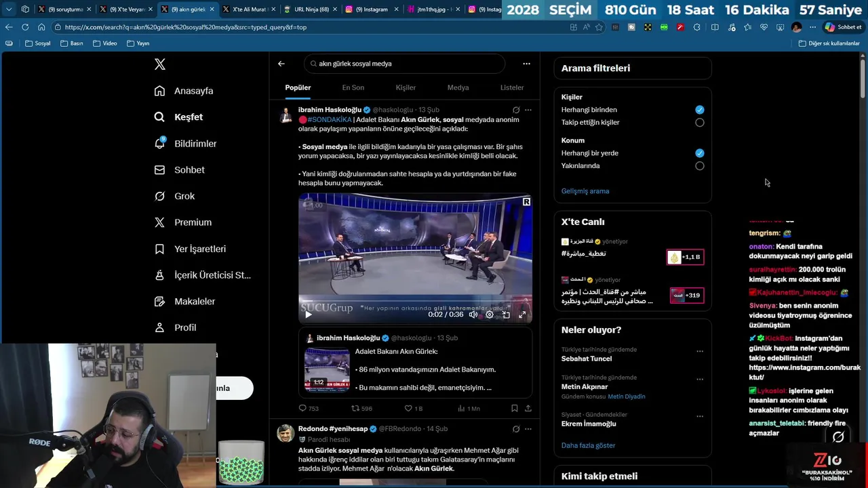Open Yer İşaretleri bookmarks
This screenshot has width=868, height=488.
click(190, 249)
